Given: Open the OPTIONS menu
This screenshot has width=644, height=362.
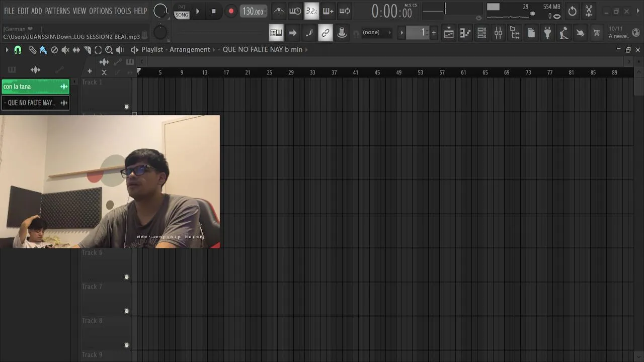Looking at the screenshot, I should [x=101, y=11].
